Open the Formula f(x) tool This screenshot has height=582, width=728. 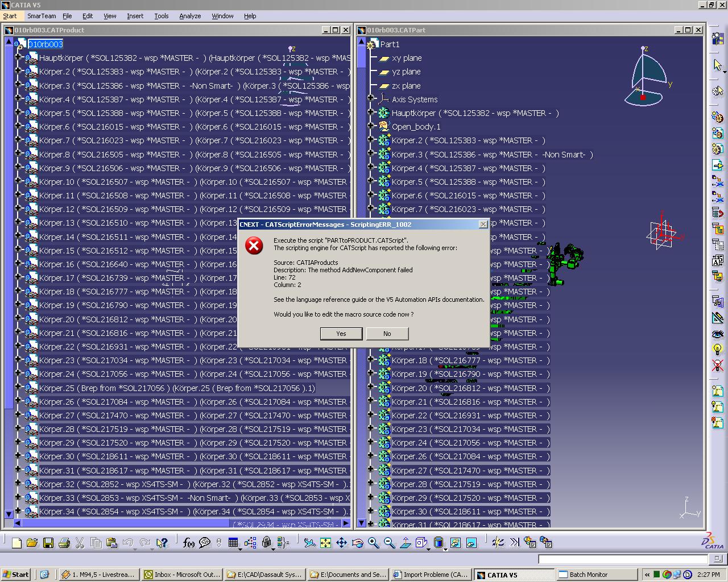point(188,543)
